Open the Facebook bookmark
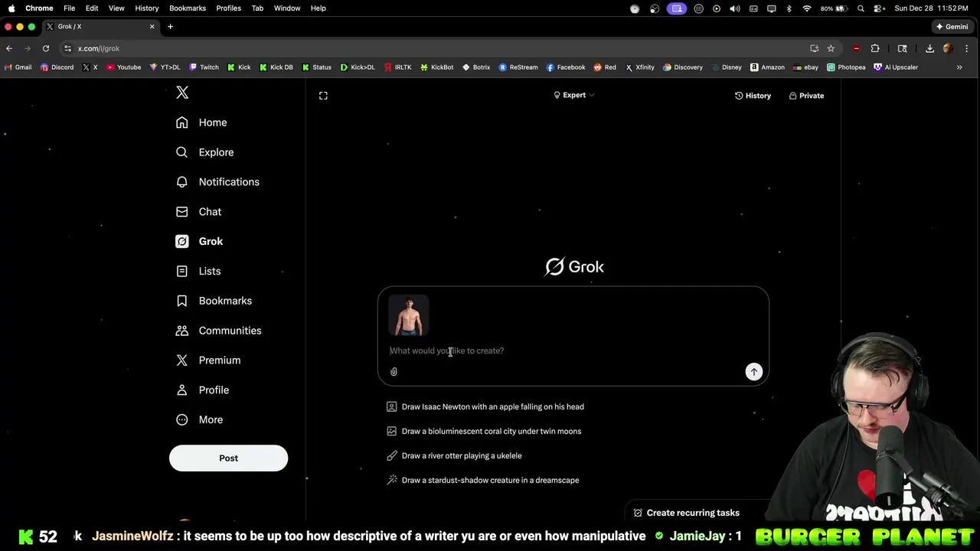980x551 pixels. [566, 67]
